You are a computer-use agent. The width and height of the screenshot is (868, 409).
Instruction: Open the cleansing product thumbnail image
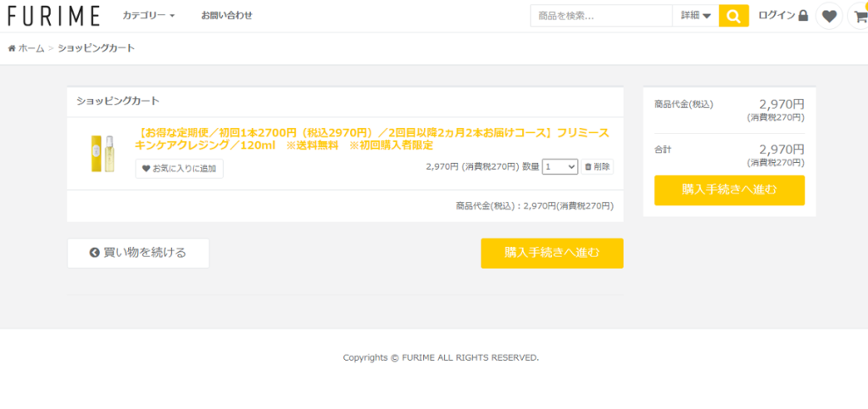pyautogui.click(x=103, y=154)
